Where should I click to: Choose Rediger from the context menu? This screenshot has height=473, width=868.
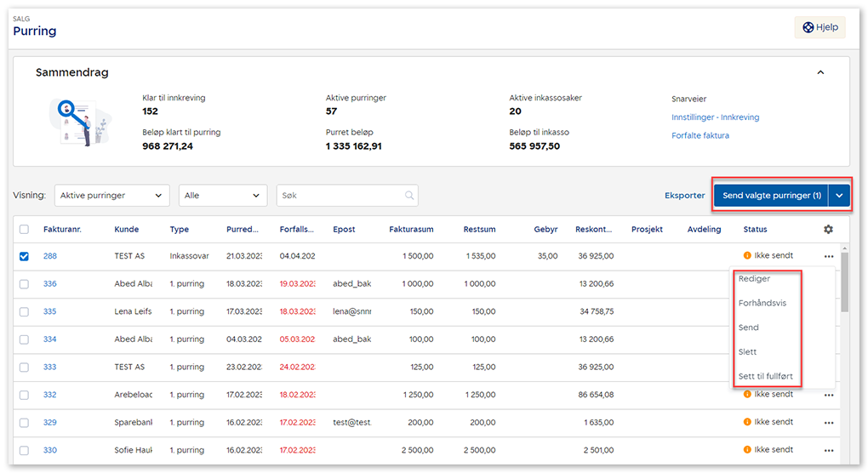pos(755,279)
